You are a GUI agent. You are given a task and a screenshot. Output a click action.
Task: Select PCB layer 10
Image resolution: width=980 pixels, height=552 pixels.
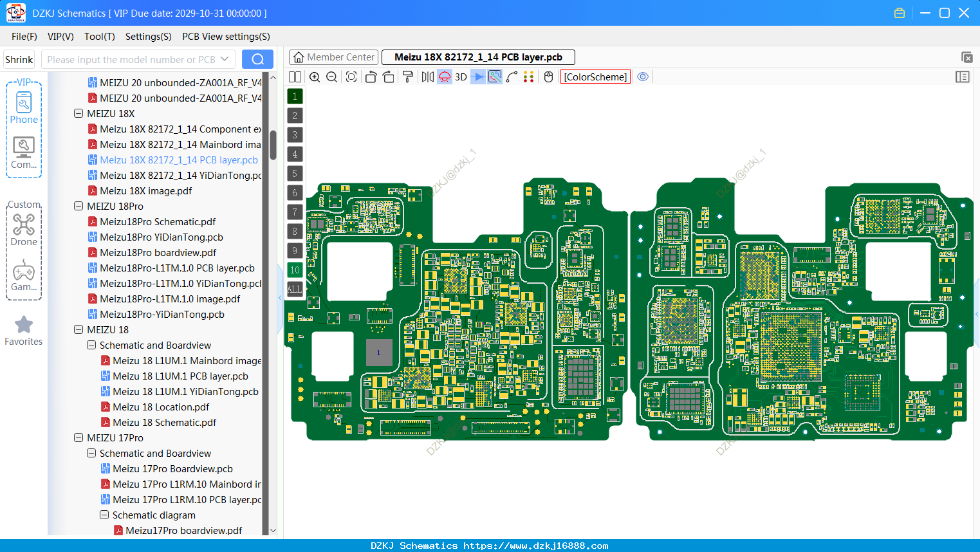click(x=295, y=270)
